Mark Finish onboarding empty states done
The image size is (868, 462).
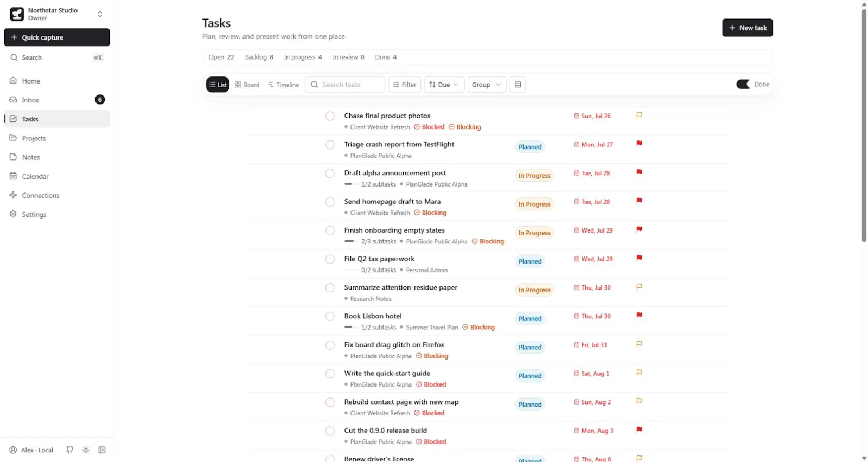click(330, 230)
